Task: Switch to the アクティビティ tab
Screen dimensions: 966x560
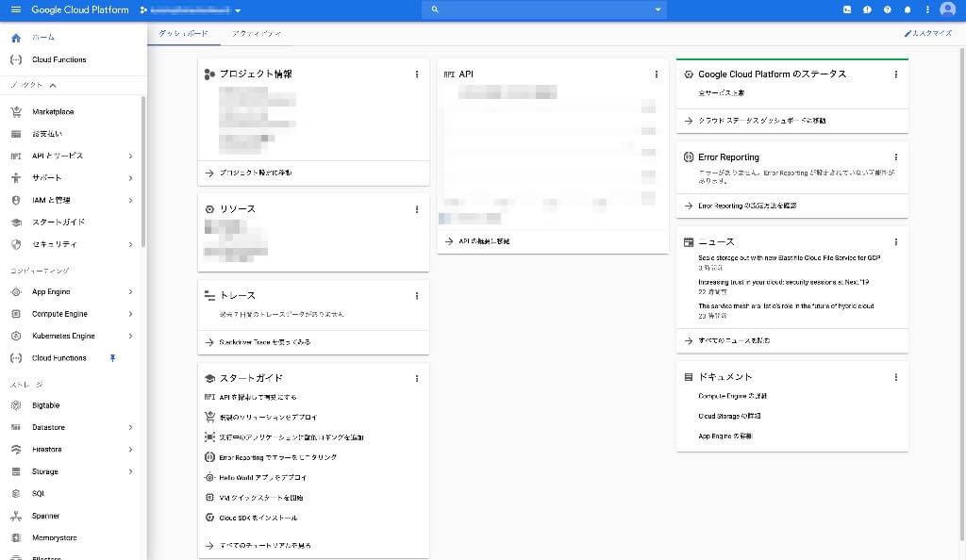Action: click(x=258, y=33)
